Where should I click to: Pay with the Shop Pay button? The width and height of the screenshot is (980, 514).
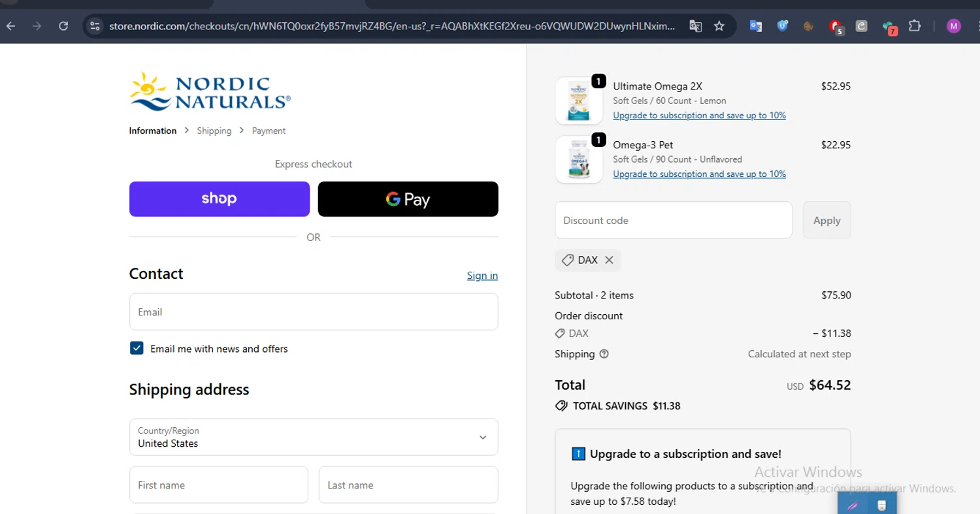220,199
